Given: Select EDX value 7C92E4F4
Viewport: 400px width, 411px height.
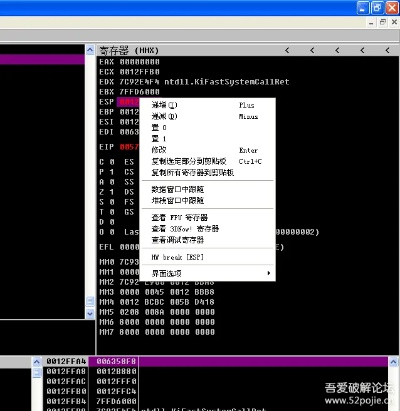Looking at the screenshot, I should (140, 82).
